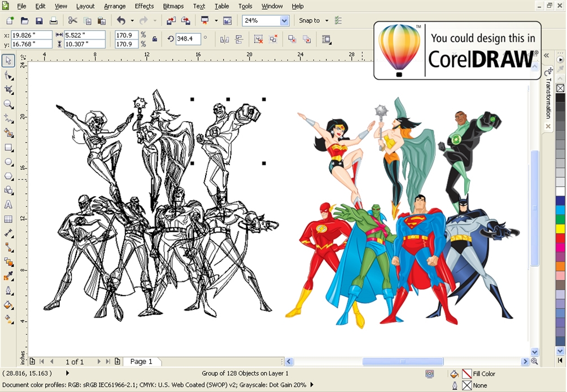Open the Bitmaps menu
Viewport: 567px width, 392px height.
pos(173,6)
